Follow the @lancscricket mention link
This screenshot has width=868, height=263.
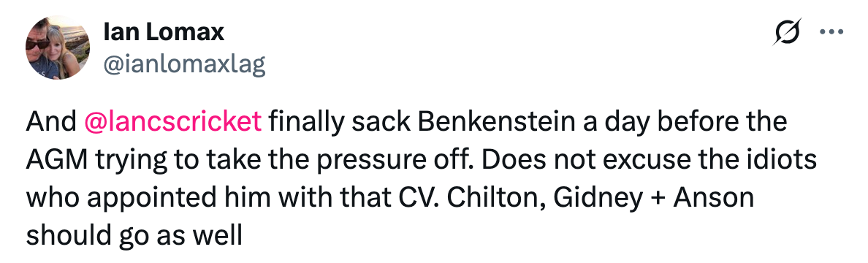(x=172, y=122)
